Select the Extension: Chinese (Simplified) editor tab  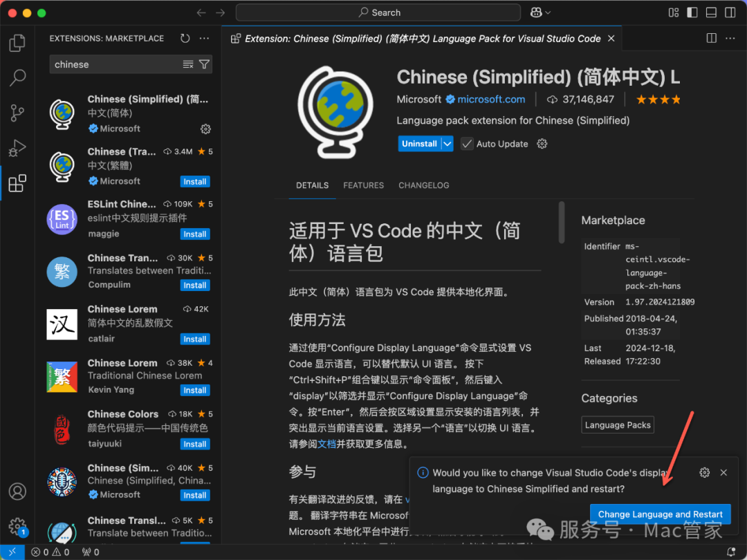(x=423, y=39)
